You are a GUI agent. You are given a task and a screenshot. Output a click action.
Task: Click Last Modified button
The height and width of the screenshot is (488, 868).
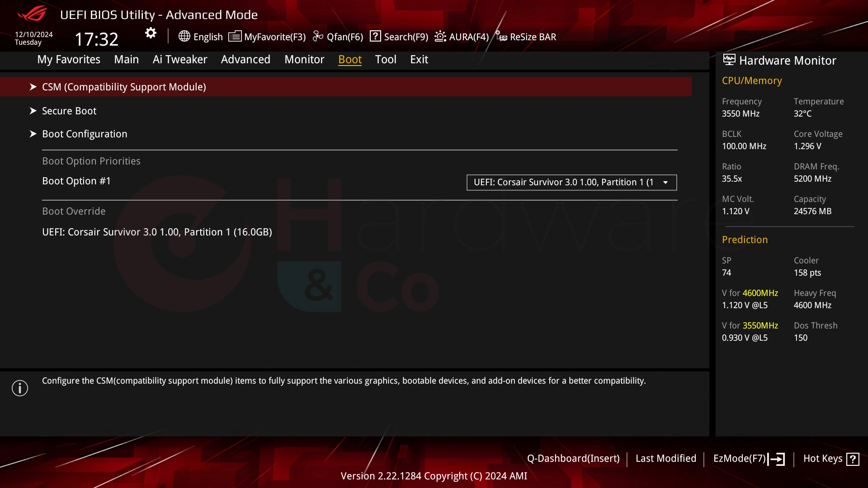(x=666, y=458)
